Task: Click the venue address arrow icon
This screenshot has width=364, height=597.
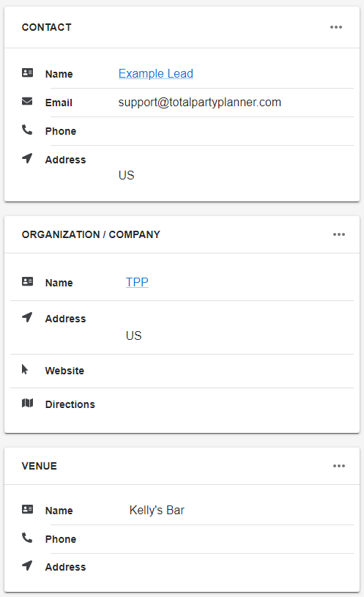Action: (27, 566)
